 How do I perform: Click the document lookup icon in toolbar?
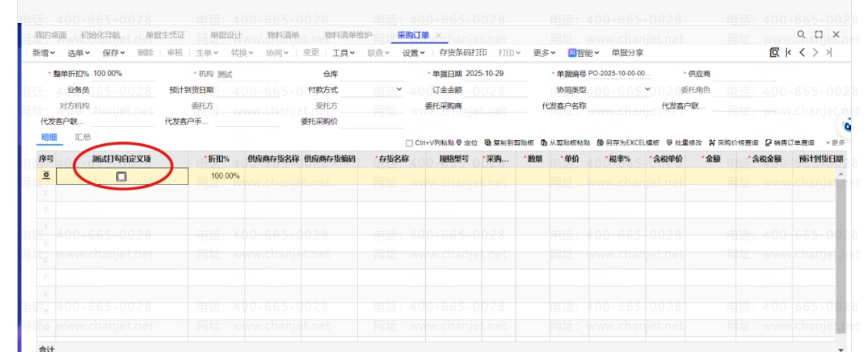coord(775,53)
